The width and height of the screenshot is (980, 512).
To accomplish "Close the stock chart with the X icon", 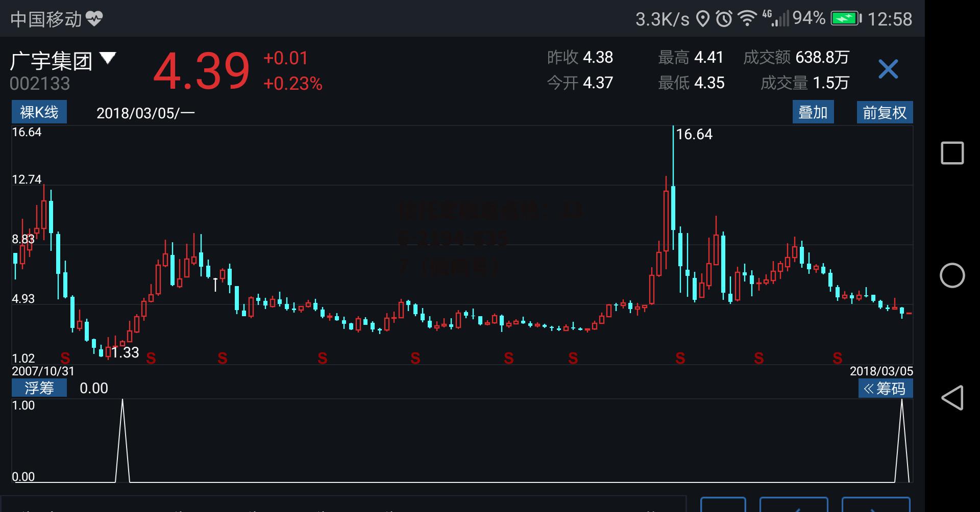I will (888, 69).
